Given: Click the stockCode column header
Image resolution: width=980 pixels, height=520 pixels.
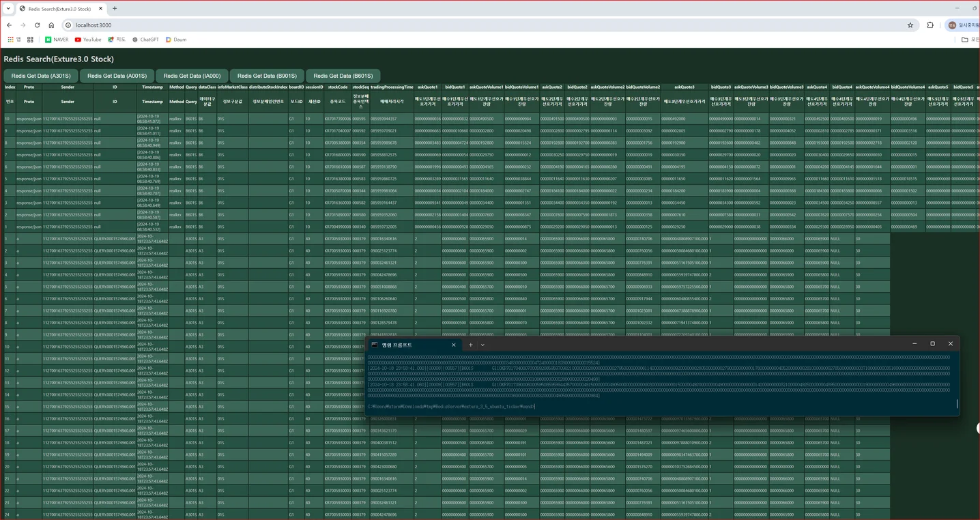Looking at the screenshot, I should [338, 87].
